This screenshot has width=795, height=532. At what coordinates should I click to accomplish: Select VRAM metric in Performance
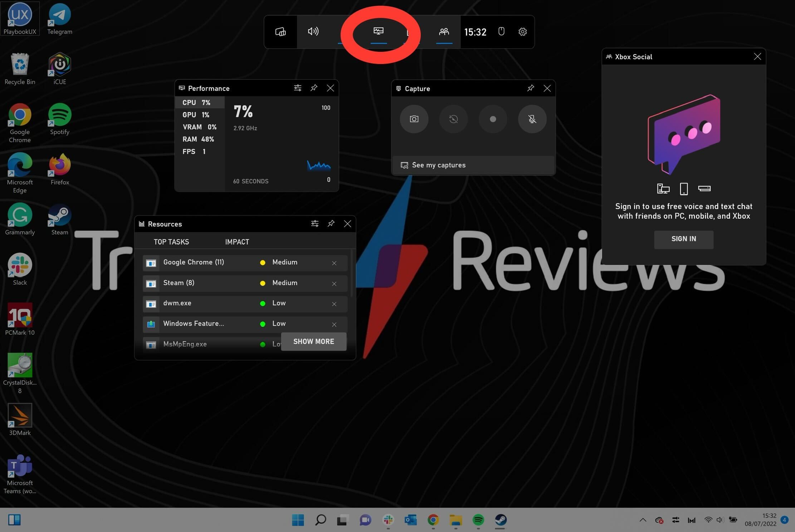pos(200,127)
